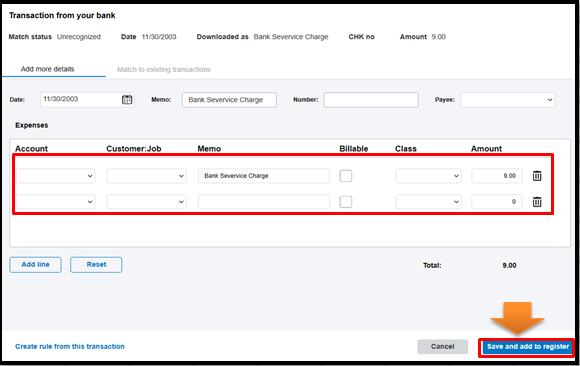This screenshot has width=580, height=366.
Task: Open the Payee dropdown
Action: click(508, 100)
